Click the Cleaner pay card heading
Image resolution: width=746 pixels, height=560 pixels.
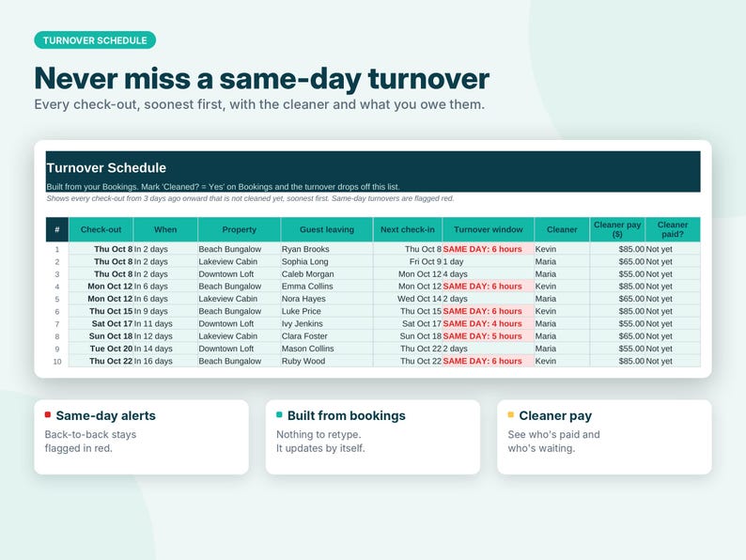tap(555, 416)
